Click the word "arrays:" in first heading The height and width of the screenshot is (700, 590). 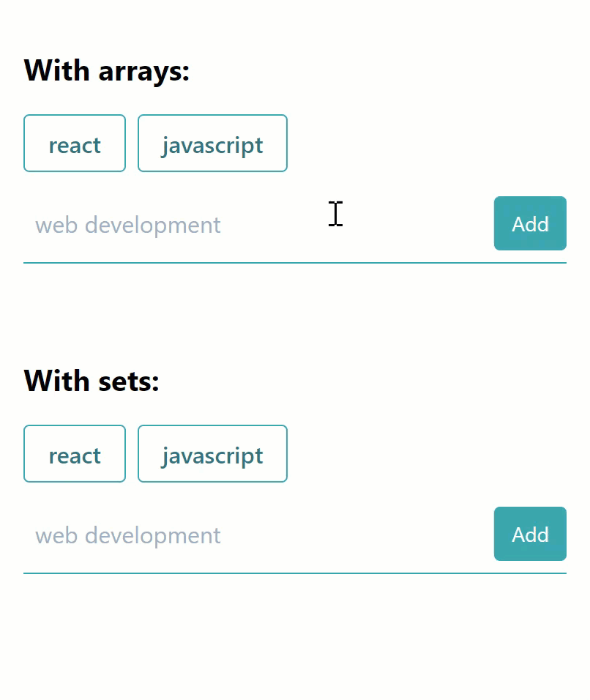pos(144,72)
